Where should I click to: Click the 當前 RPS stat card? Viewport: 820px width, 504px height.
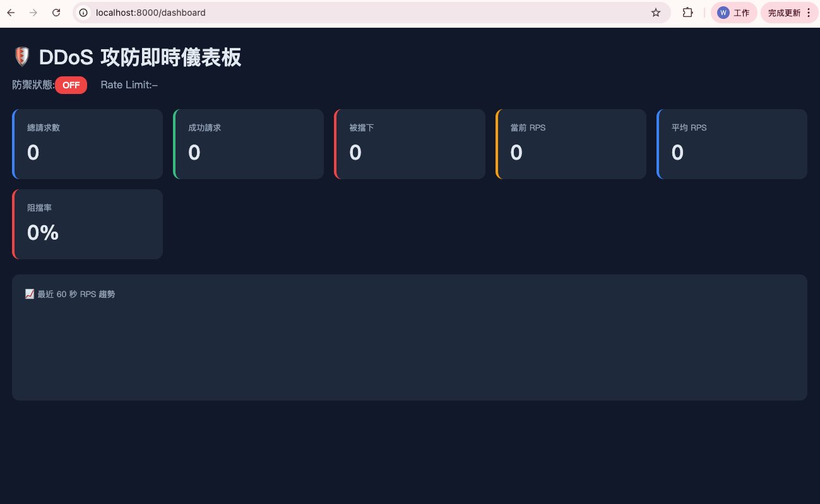[571, 144]
